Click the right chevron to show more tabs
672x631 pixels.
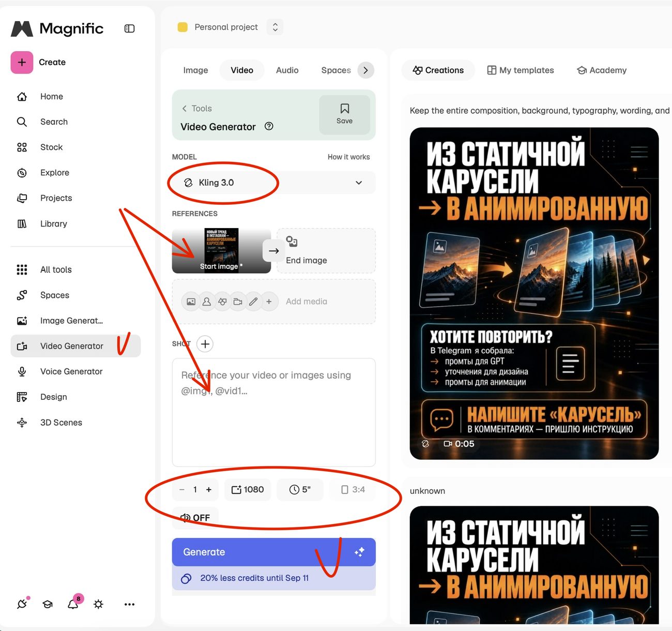pos(366,70)
